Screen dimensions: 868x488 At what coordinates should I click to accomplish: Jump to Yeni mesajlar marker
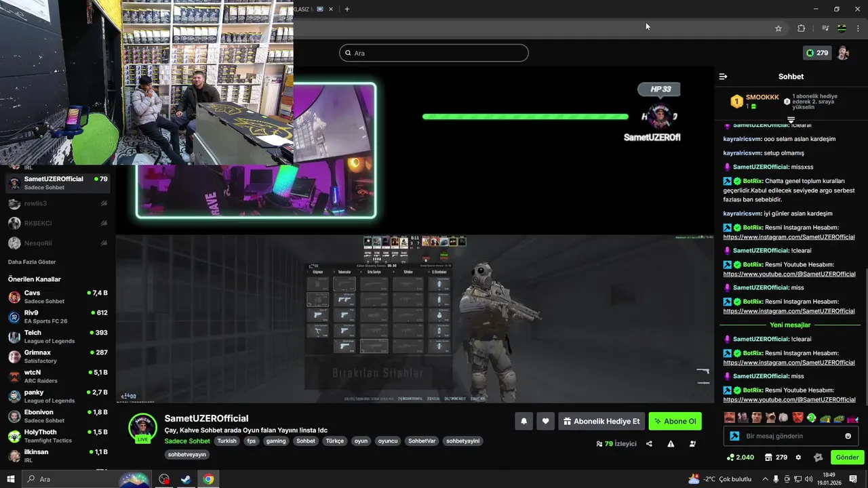790,325
